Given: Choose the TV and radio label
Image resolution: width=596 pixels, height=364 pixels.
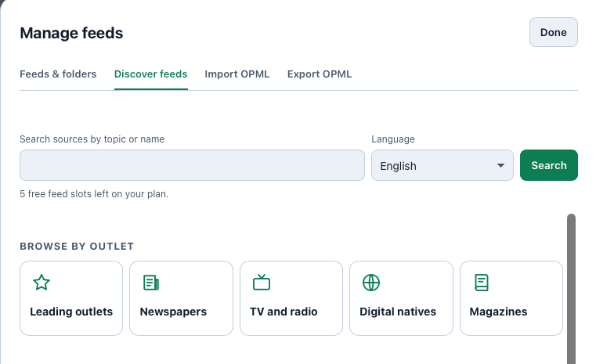Looking at the screenshot, I should click(284, 312).
